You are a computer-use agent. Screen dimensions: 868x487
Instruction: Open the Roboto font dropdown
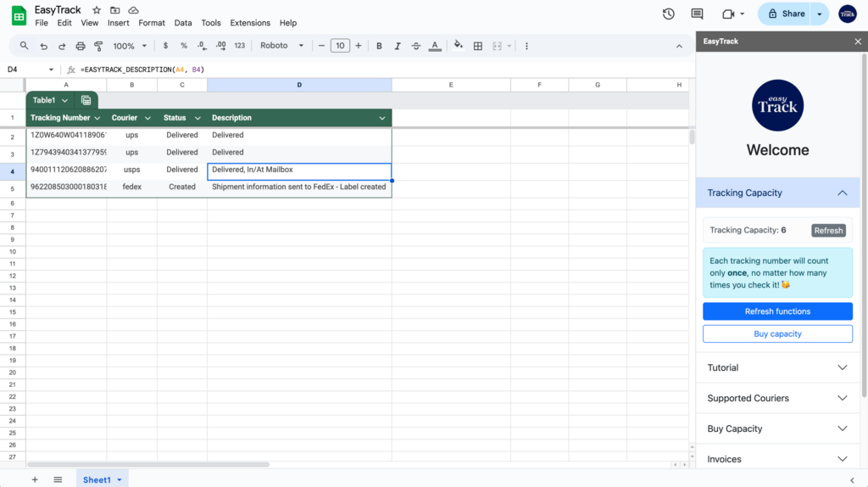pos(281,46)
